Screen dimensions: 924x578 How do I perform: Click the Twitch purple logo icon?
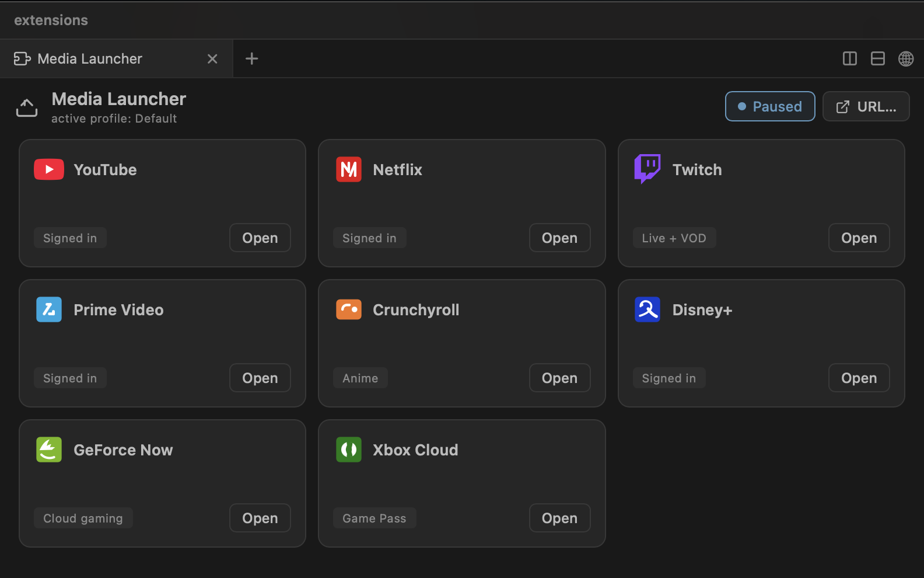tap(647, 169)
